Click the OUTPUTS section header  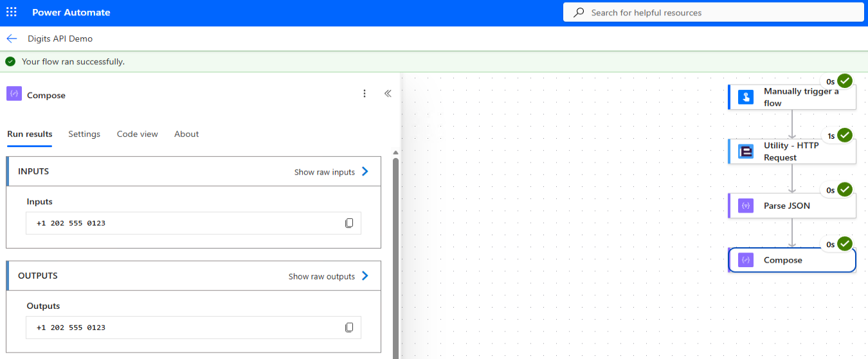coord(194,276)
